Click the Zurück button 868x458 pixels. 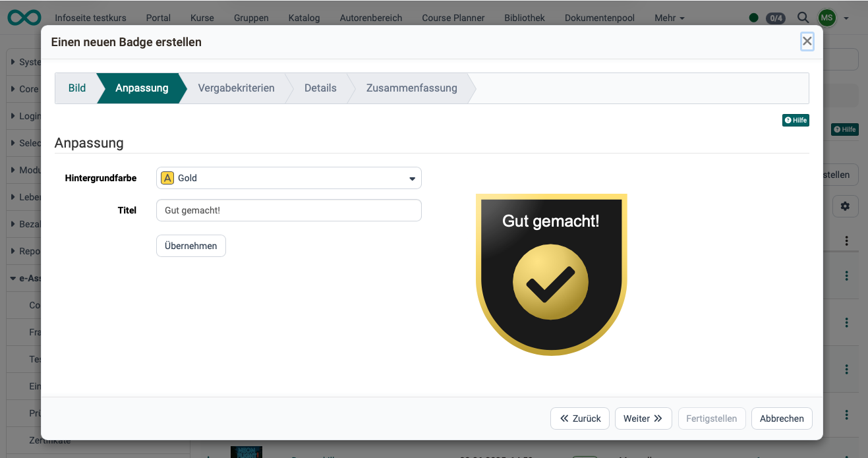tap(580, 418)
